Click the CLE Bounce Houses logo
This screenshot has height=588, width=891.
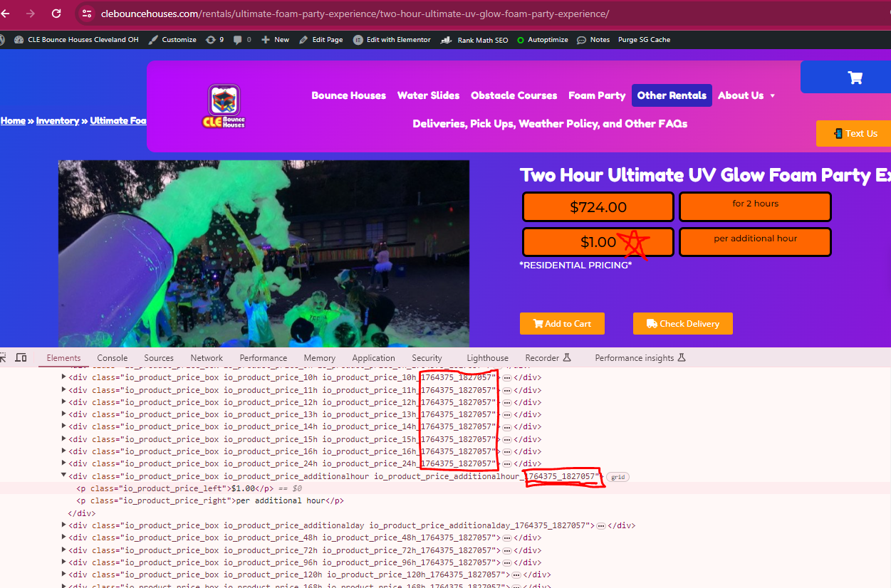(x=224, y=107)
